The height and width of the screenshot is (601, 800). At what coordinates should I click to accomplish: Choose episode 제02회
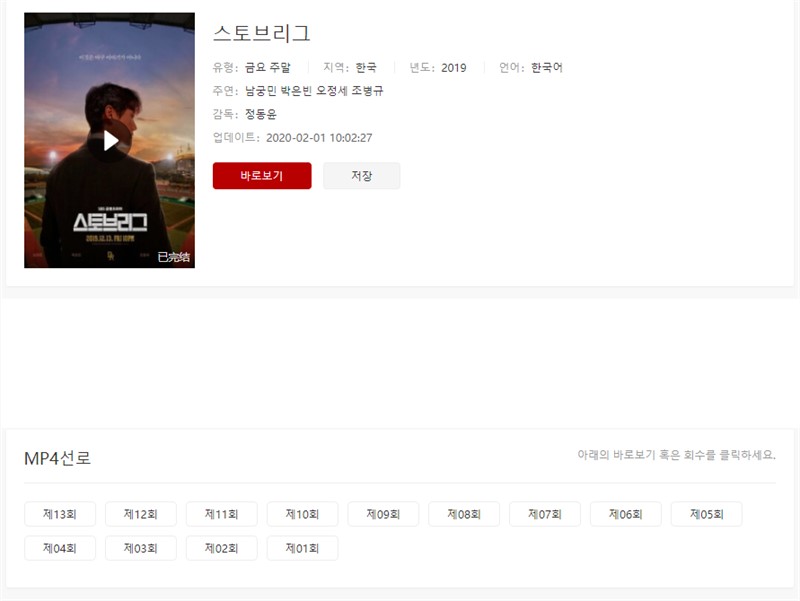point(221,548)
